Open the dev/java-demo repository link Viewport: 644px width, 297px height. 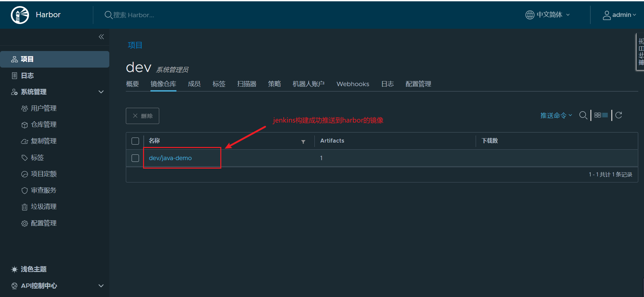coord(170,158)
